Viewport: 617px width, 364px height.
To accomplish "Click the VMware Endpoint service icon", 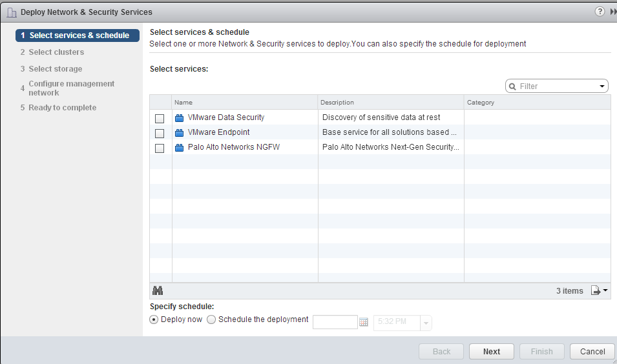I will tap(180, 133).
